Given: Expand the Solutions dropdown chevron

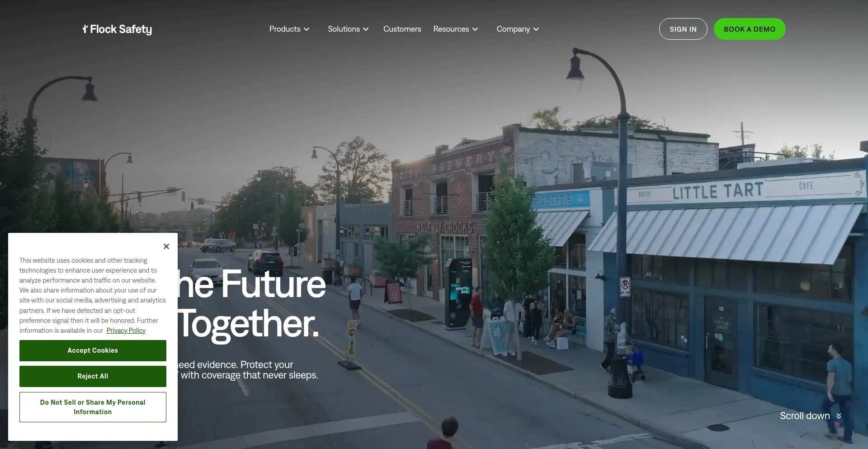Looking at the screenshot, I should point(366,29).
